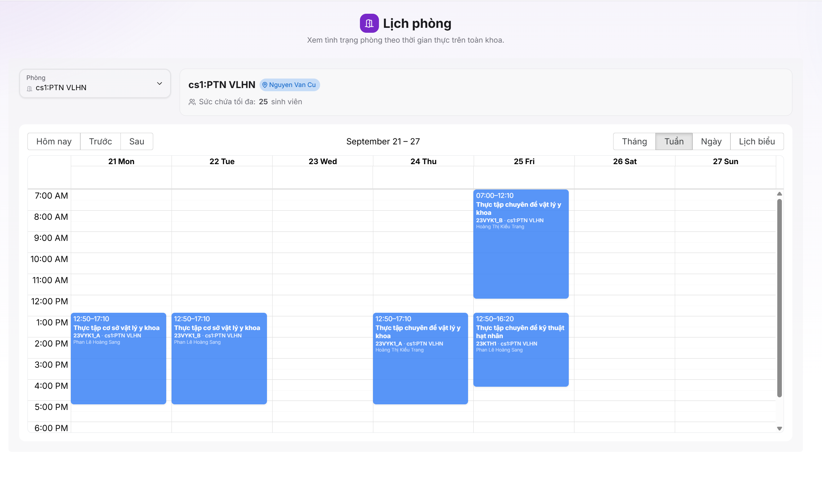Click the location pin icon beside Nguyen Van Cu
Image resolution: width=822 pixels, height=504 pixels.
(265, 85)
